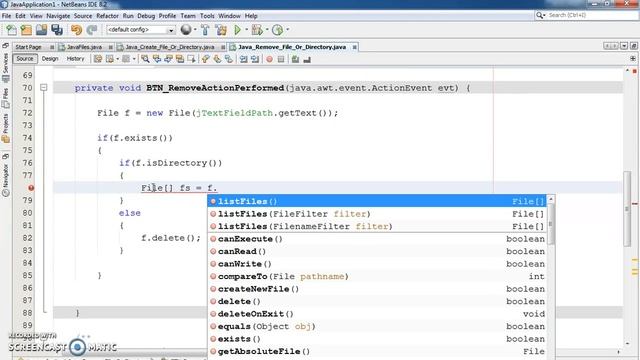Select delete() completion item

click(x=377, y=301)
